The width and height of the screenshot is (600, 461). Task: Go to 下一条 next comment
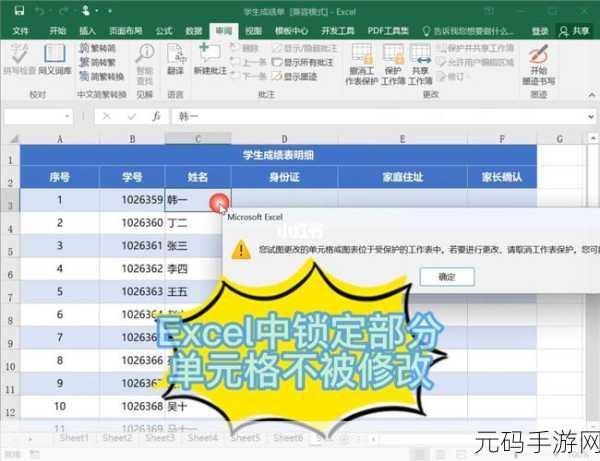click(x=249, y=76)
